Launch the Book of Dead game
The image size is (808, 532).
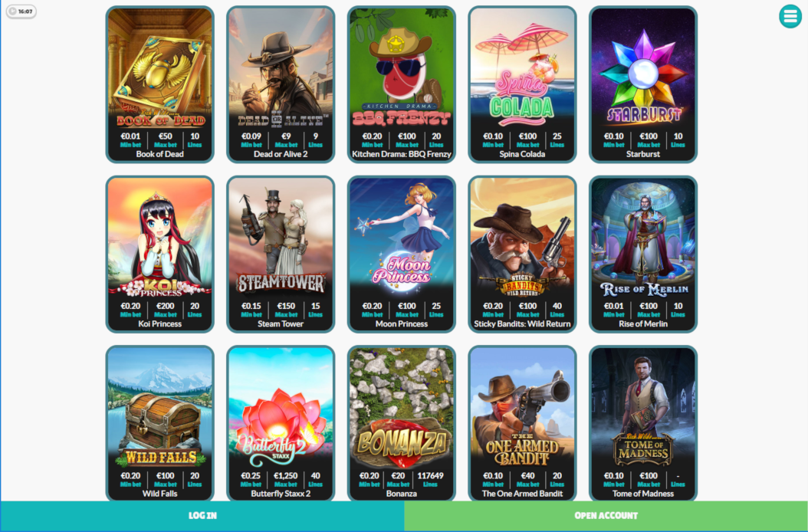point(159,84)
